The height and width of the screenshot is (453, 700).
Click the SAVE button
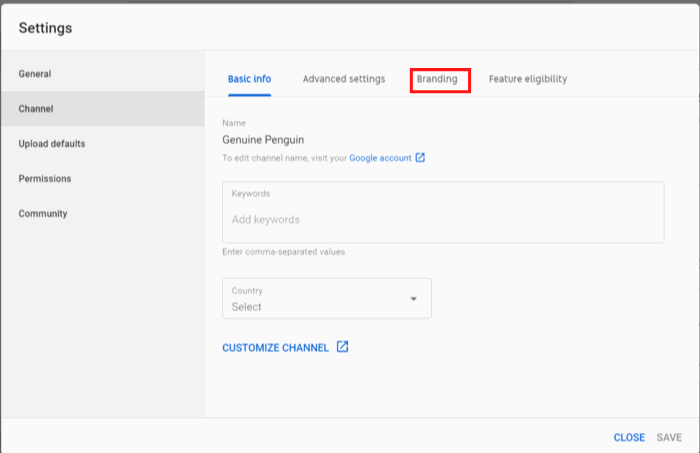coord(669,438)
